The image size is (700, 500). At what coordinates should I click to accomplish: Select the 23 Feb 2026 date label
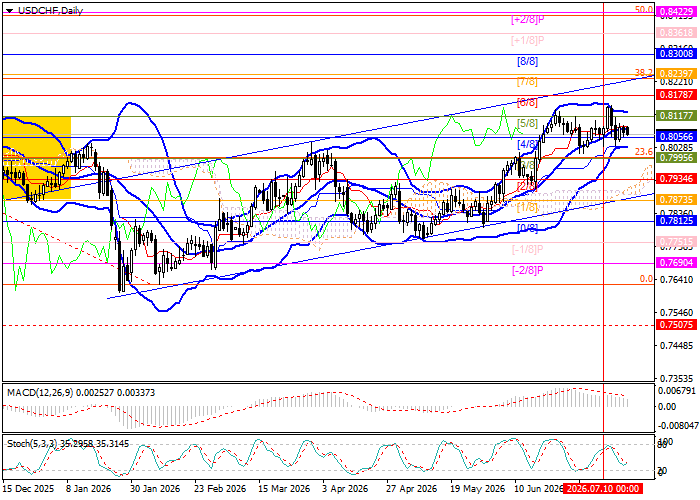tap(220, 489)
